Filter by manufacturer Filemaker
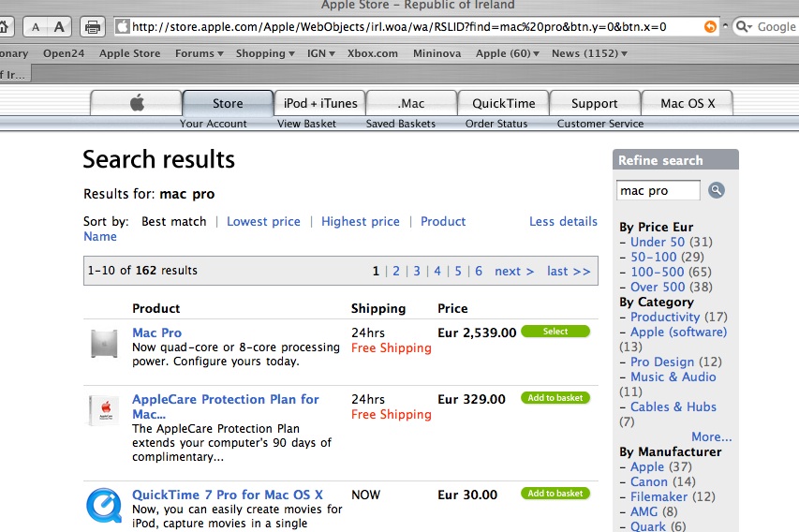This screenshot has width=799, height=532. [658, 496]
